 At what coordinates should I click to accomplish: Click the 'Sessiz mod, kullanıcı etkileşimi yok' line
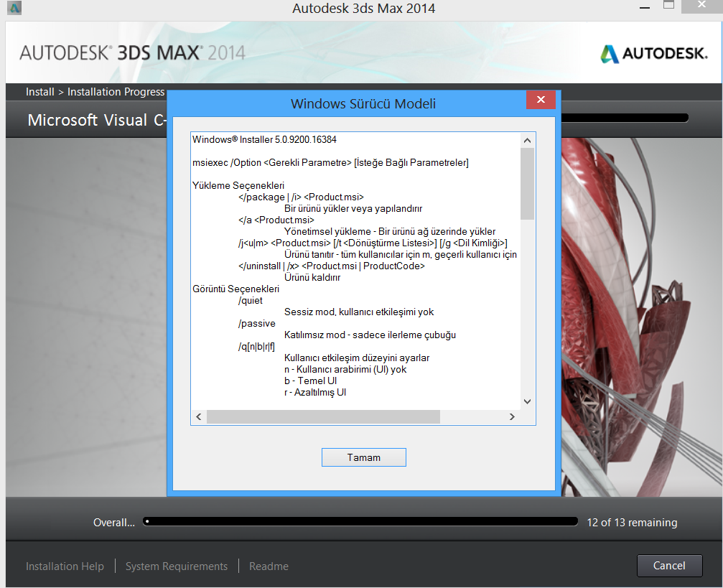click(359, 312)
